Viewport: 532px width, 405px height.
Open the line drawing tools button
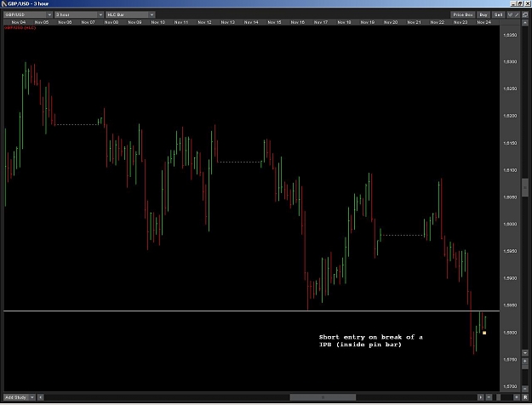pyautogui.click(x=513, y=14)
